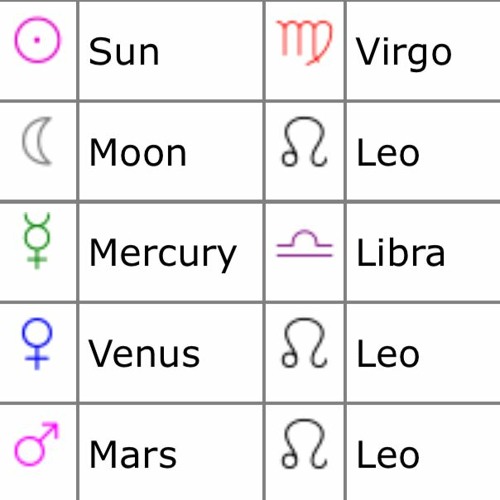
Task: Select the Venus label text
Action: click(144, 354)
